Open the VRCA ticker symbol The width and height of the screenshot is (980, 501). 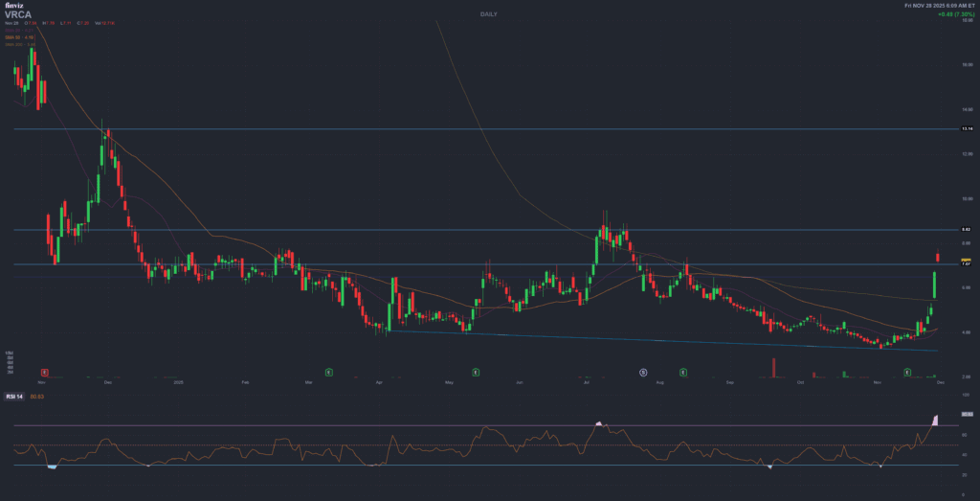pyautogui.click(x=17, y=15)
